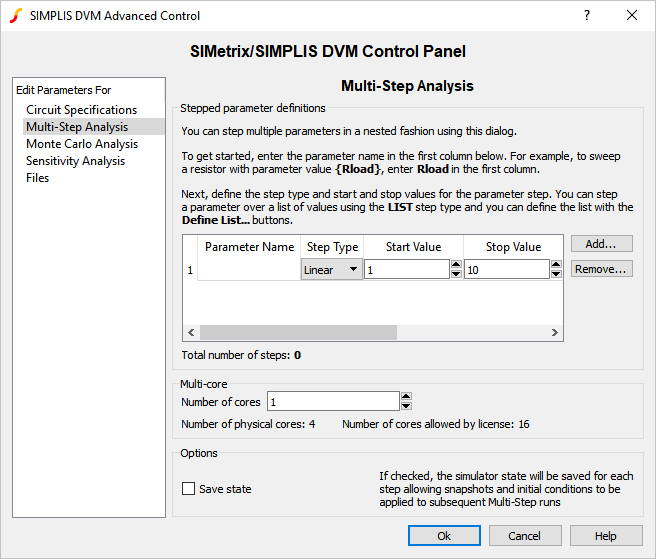Click the Remove... button
656x559 pixels.
point(601,269)
